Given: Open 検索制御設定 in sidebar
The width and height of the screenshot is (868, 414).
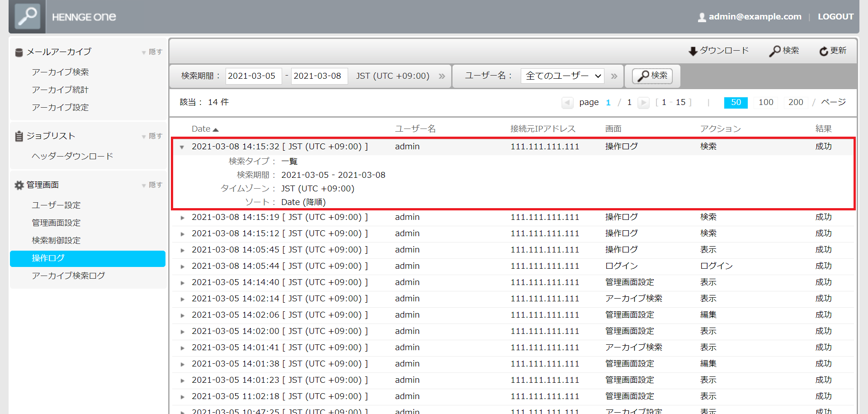Looking at the screenshot, I should [56, 241].
